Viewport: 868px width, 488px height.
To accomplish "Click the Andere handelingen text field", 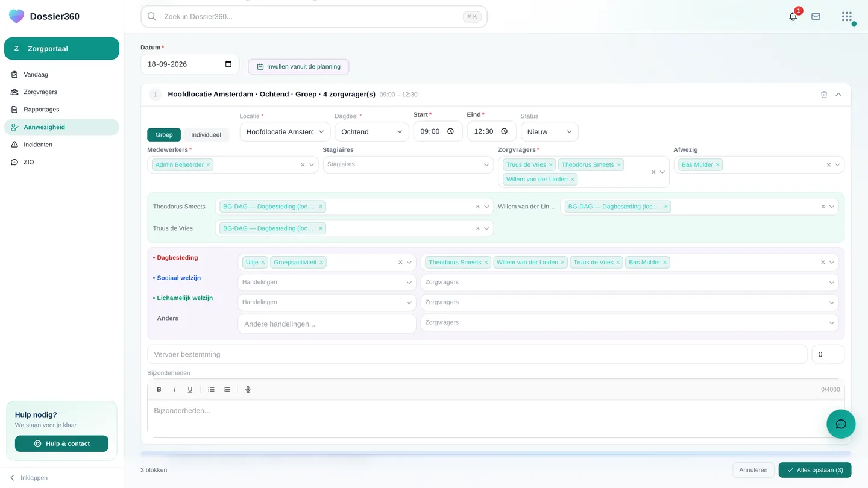I will click(x=327, y=324).
